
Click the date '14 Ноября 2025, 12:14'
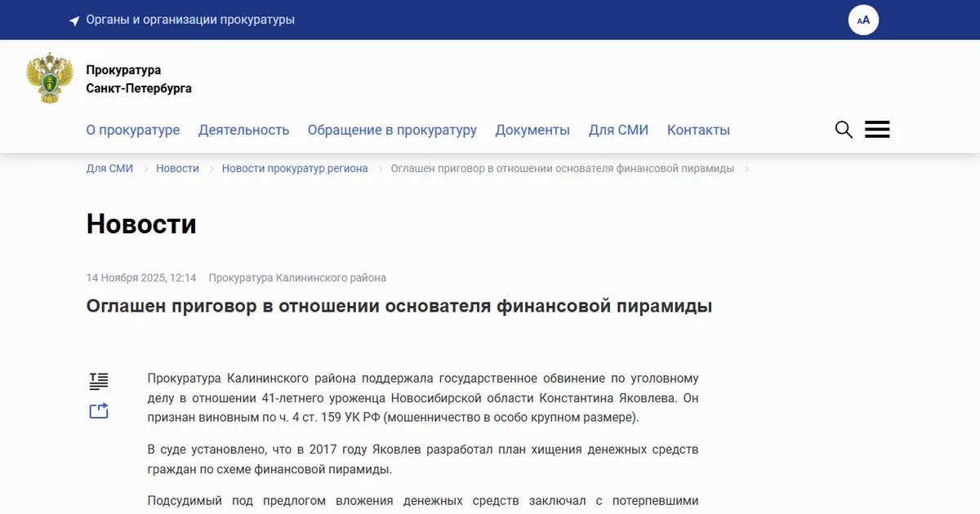[141, 277]
